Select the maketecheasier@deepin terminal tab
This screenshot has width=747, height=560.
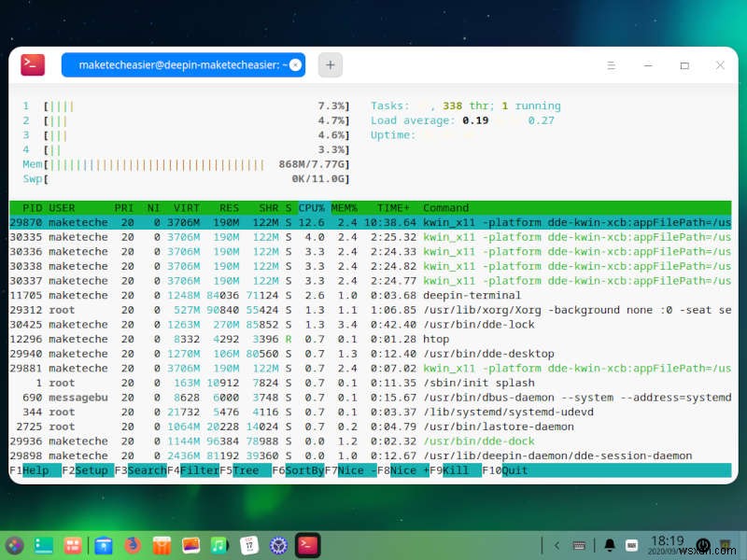coord(179,64)
